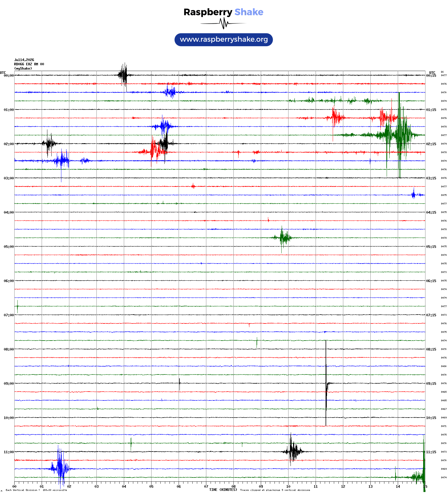Click the bottom minute axis tick label 14
The width and height of the screenshot is (448, 494).
coord(398,487)
